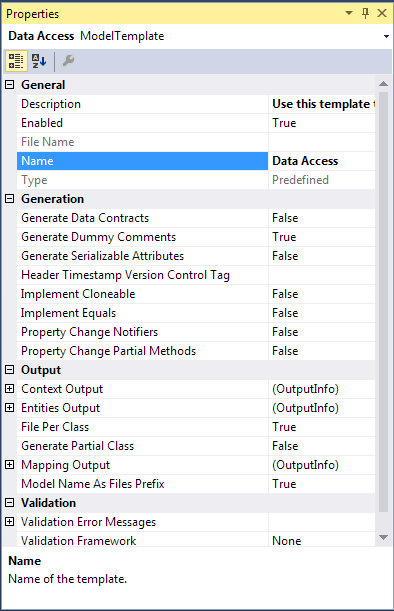Open Property Pages wrench icon
Image resolution: width=394 pixels, height=611 pixels.
[x=68, y=61]
